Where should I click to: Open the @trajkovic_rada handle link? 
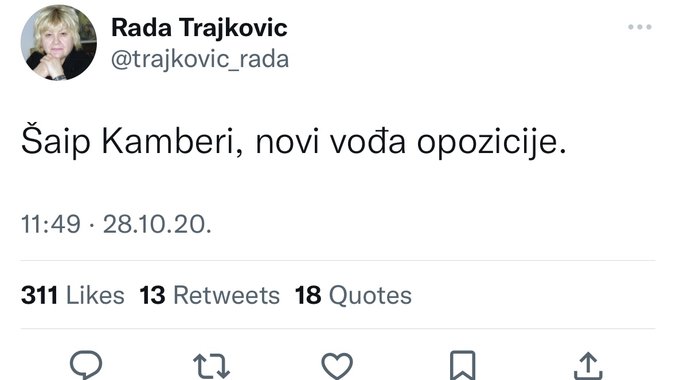coord(200,59)
